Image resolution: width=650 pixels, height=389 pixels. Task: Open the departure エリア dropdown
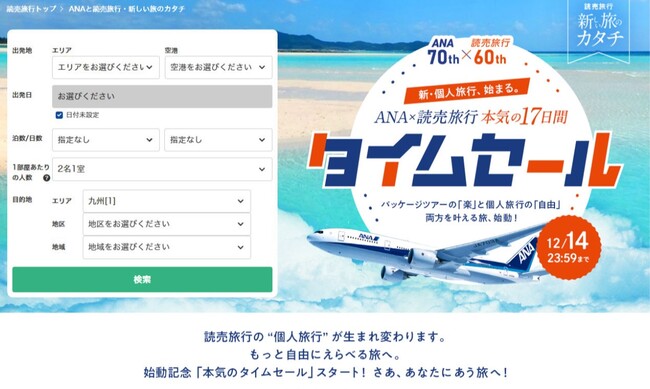(106, 67)
